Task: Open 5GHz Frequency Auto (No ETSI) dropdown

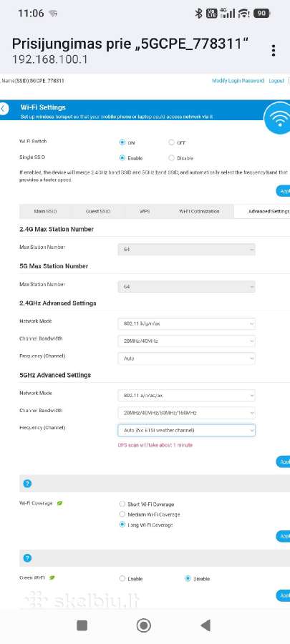Action: click(186, 430)
